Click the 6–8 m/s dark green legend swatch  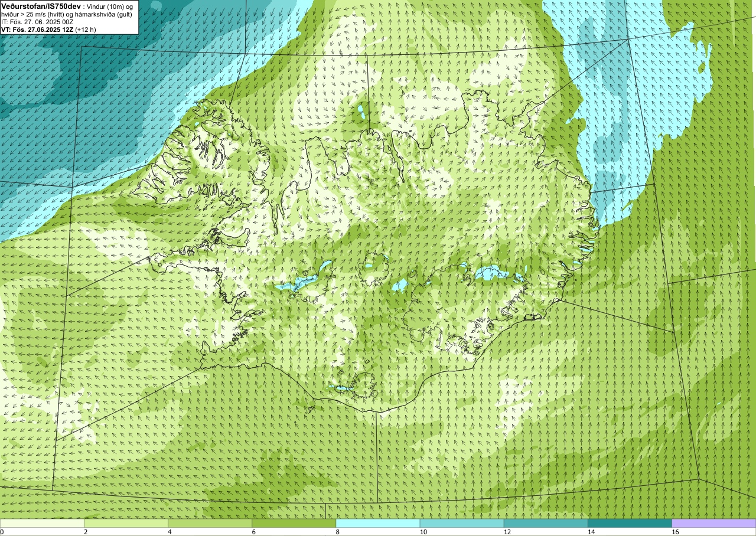point(294,523)
